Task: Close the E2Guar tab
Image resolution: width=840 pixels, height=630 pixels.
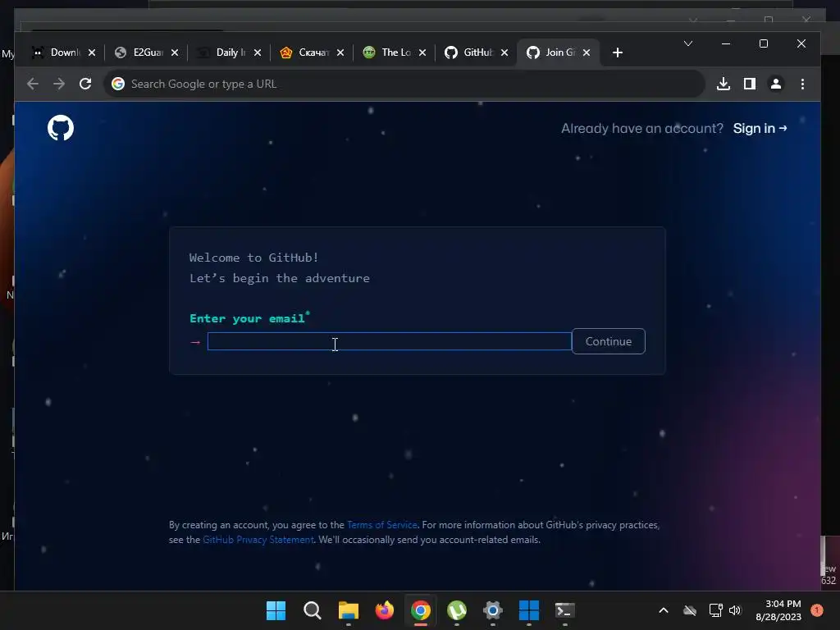Action: 175,52
